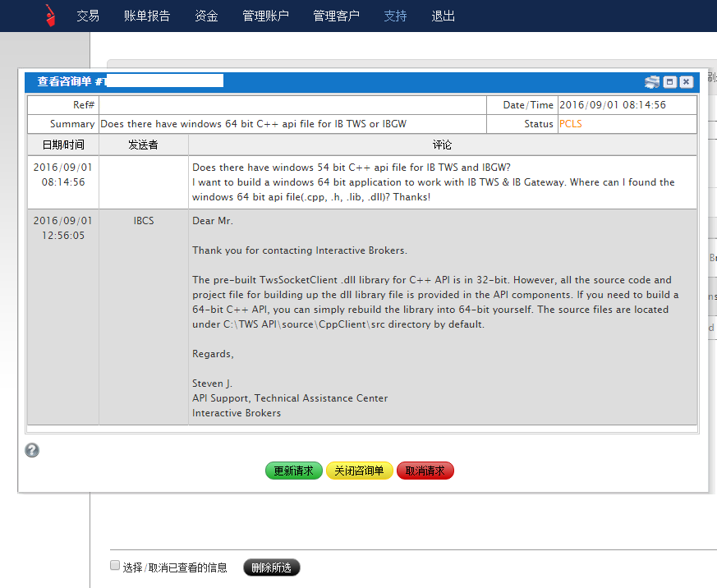
Task: Open the 资金 menu
Action: (x=206, y=16)
